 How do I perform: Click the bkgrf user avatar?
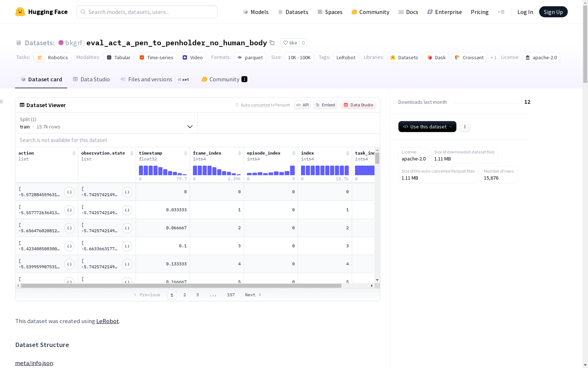(x=61, y=43)
